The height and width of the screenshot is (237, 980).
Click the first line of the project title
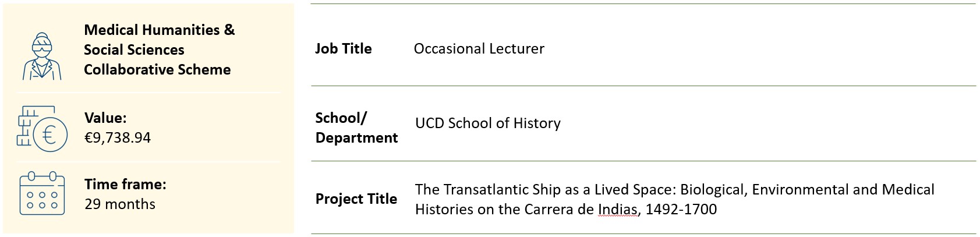(674, 189)
